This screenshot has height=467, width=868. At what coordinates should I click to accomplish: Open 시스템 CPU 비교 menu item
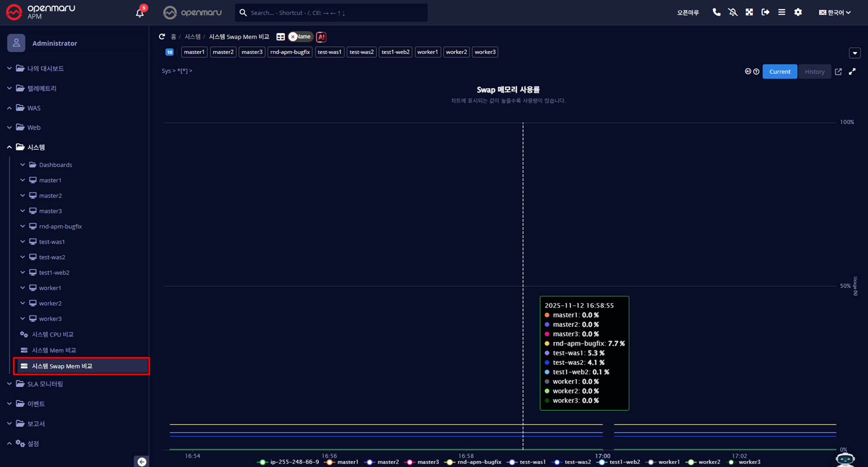[53, 335]
